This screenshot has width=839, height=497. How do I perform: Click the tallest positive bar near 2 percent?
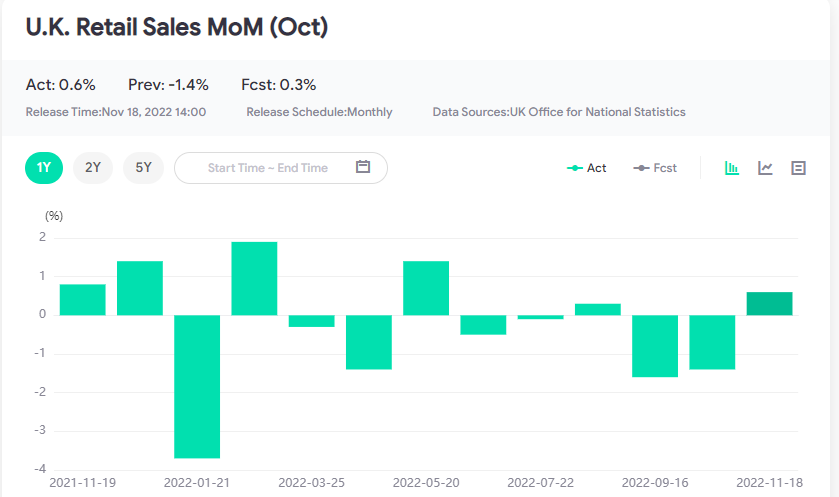click(x=254, y=279)
